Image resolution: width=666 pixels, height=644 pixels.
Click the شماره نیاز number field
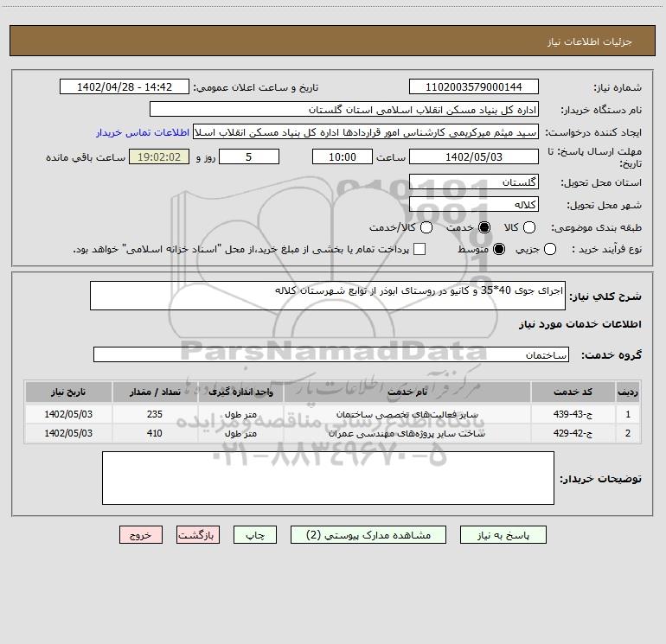click(474, 87)
